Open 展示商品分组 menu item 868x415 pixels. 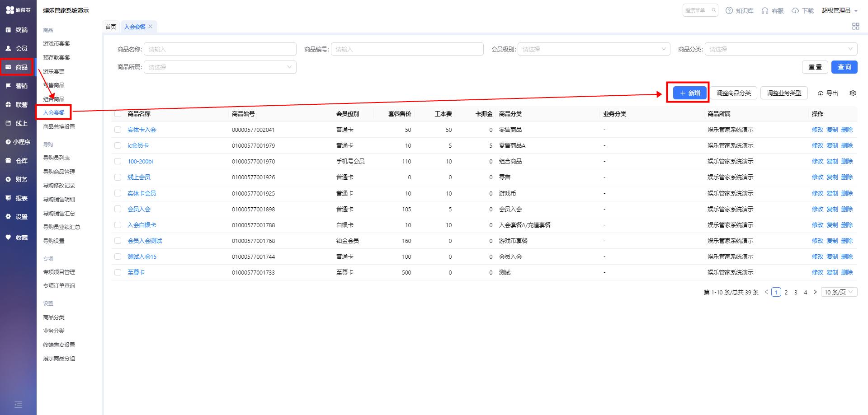(x=59, y=359)
